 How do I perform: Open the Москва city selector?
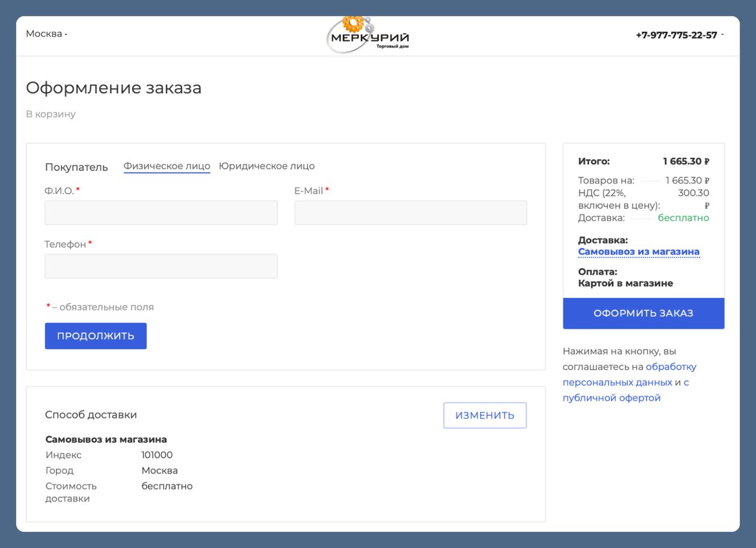(x=46, y=34)
